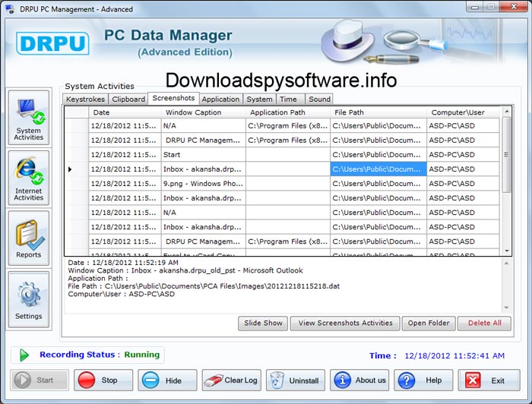The height and width of the screenshot is (404, 532).
Task: Switch to the Keystrokes tab
Action: point(85,99)
